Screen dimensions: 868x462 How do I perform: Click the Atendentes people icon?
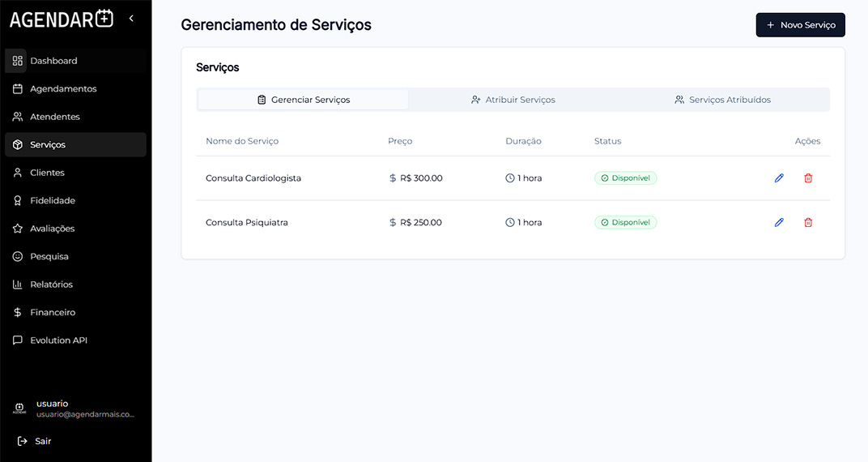point(18,117)
